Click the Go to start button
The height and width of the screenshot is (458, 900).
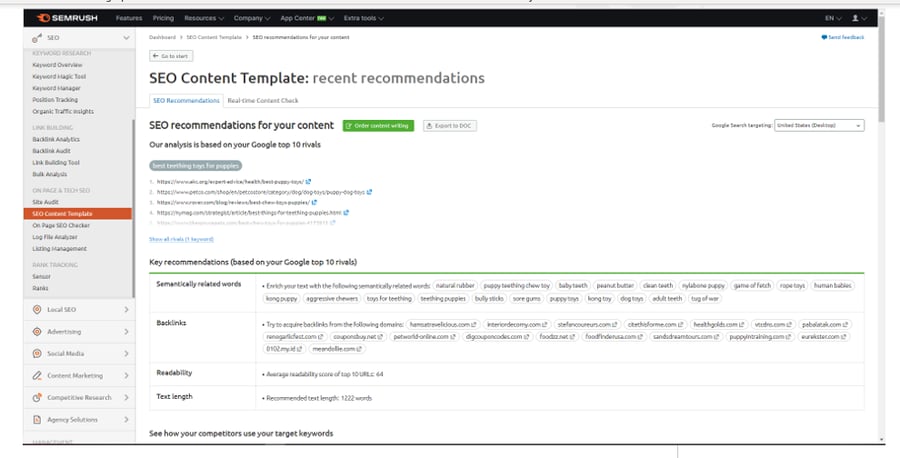click(171, 56)
